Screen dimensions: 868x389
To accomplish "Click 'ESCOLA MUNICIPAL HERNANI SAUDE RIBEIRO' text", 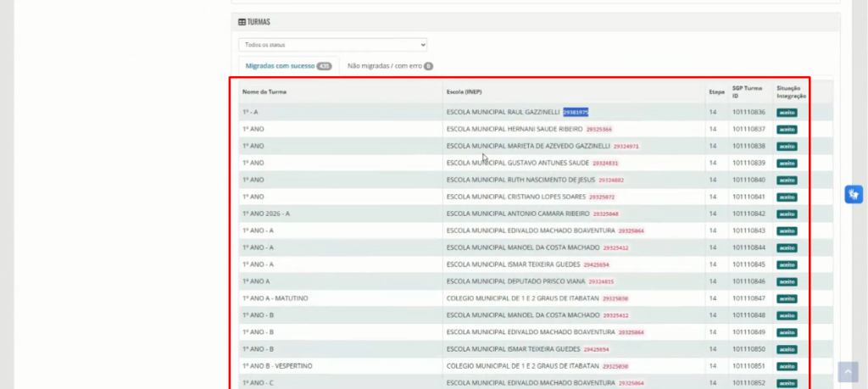I will click(x=515, y=129).
